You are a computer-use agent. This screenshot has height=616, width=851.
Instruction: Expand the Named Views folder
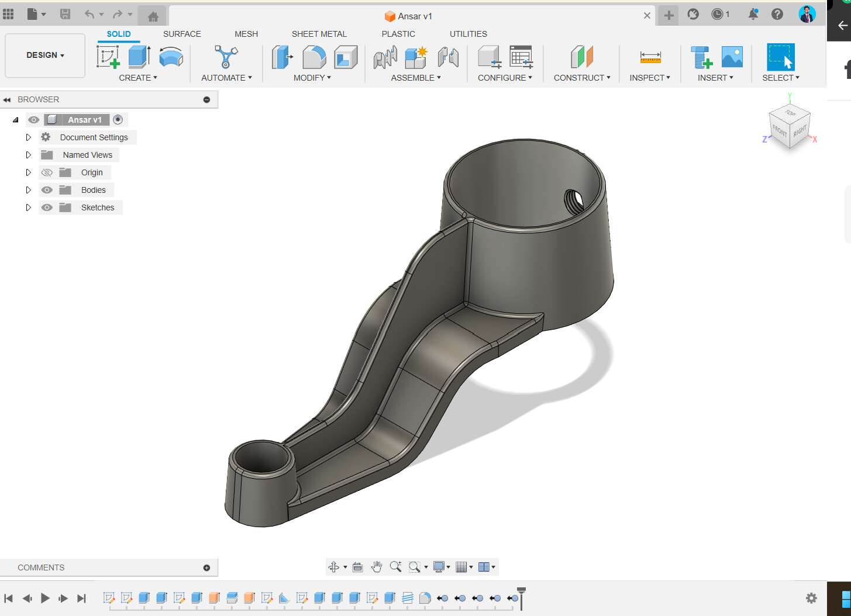pyautogui.click(x=28, y=154)
